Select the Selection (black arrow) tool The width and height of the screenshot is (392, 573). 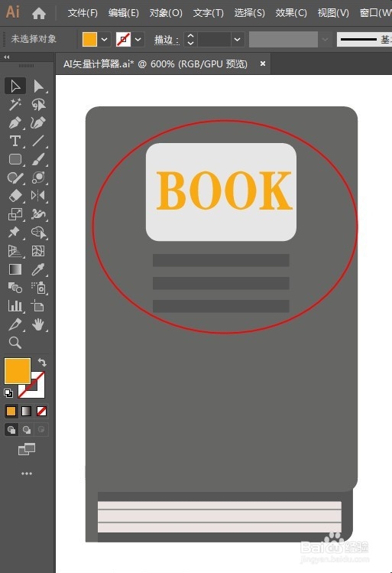coord(15,86)
